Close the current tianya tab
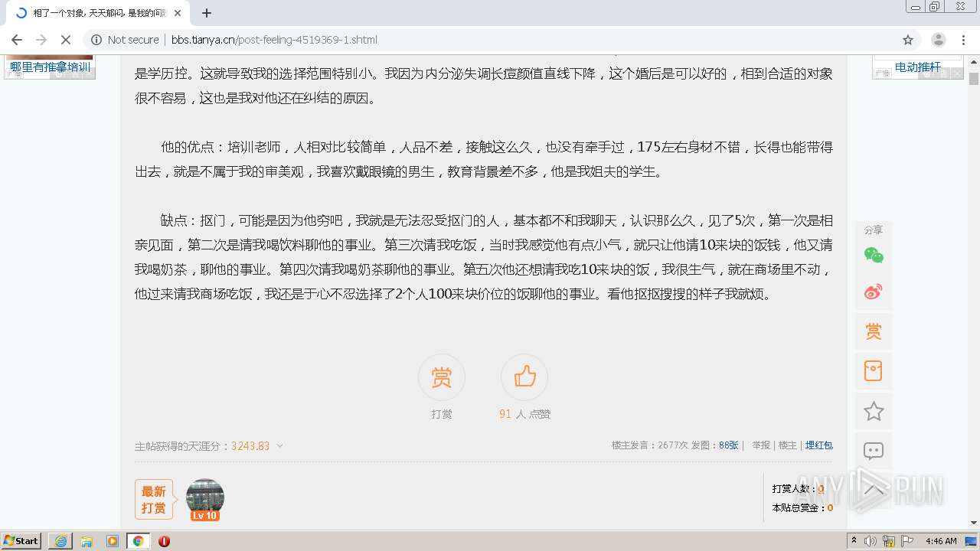 point(177,13)
